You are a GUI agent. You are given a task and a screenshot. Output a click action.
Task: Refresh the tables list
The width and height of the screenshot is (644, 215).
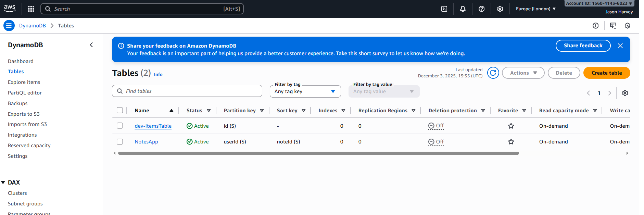pyautogui.click(x=493, y=73)
